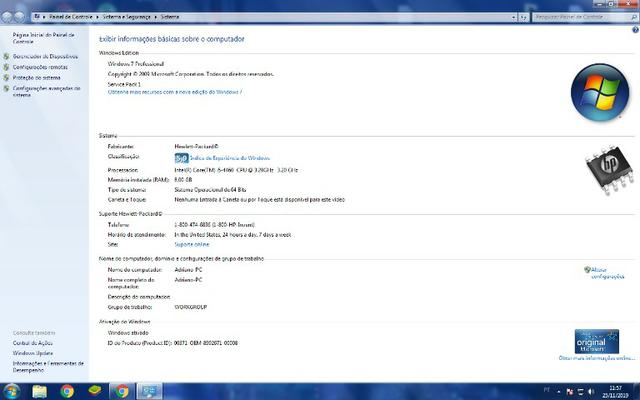This screenshot has width=640, height=400.
Task: Click the Windows 7 logo image
Action: (x=600, y=92)
